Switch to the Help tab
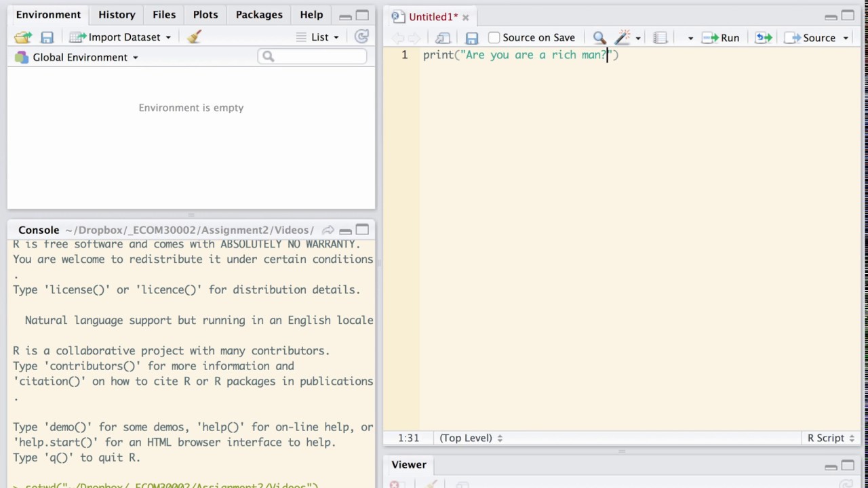868x488 pixels. pyautogui.click(x=311, y=14)
